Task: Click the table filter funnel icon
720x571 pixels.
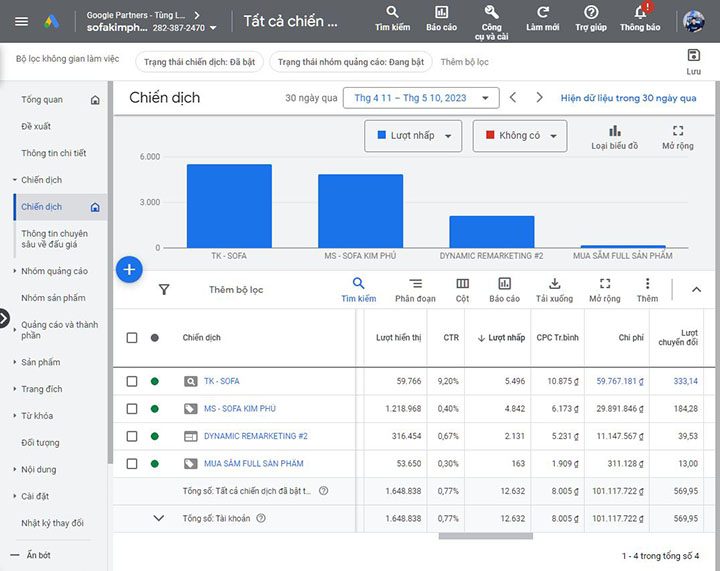Action: point(164,289)
